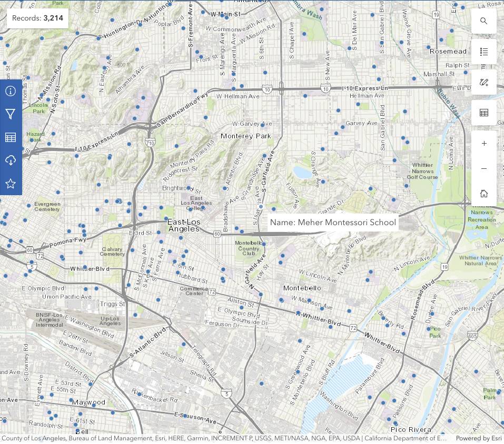Click the Pico Rivera label
504x444 pixels.
pyautogui.click(x=411, y=430)
